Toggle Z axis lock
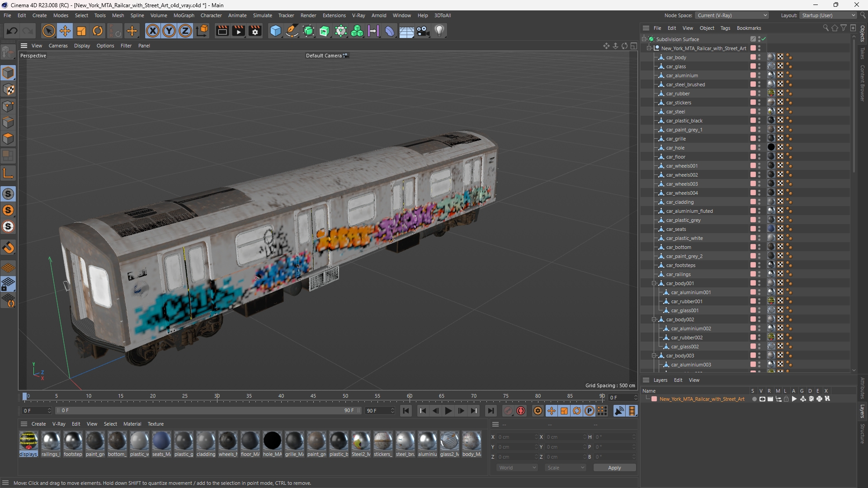The image size is (868, 488). tap(185, 31)
